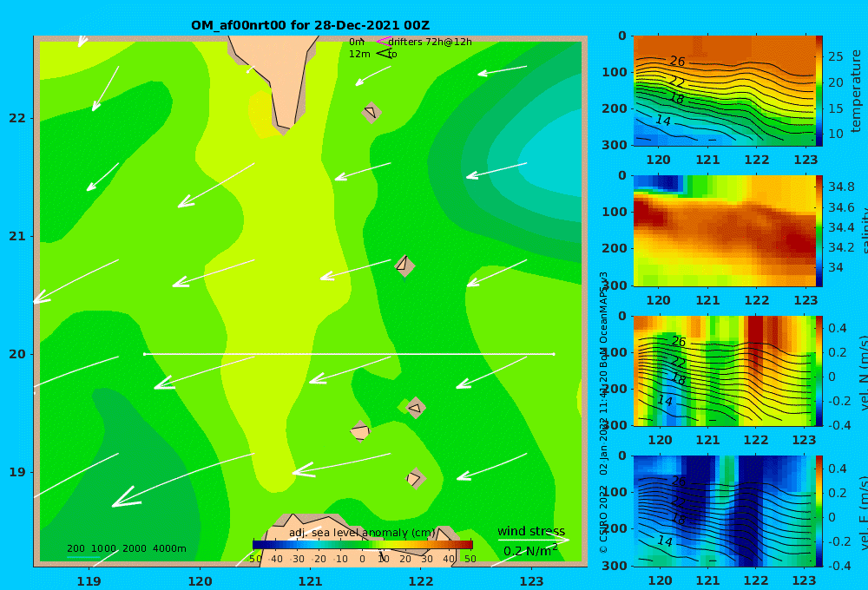Click the vertical CSIRO OceanMAPS copyright text
Viewport: 868px width, 590px height.
[x=603, y=412]
